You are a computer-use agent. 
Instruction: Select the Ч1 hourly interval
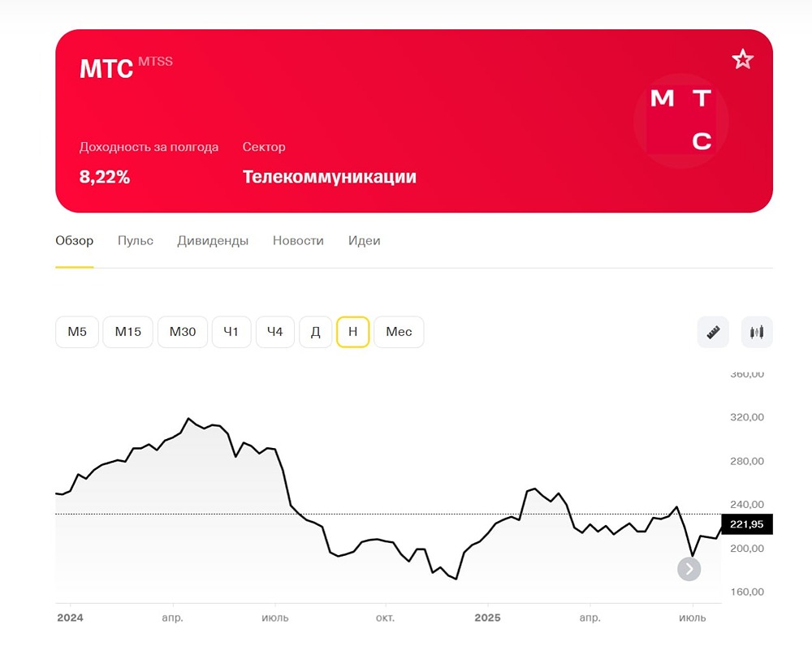pos(231,332)
